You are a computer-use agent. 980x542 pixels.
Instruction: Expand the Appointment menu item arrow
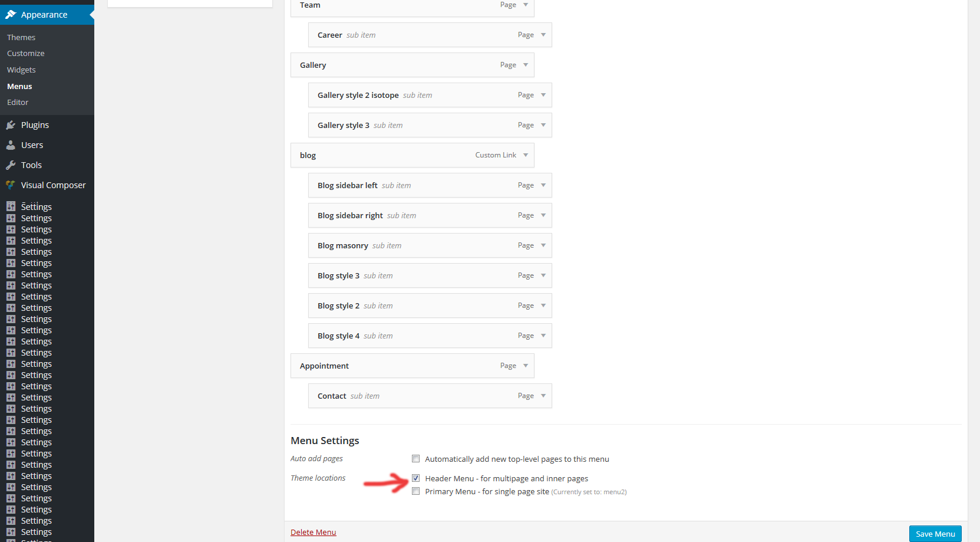click(526, 366)
